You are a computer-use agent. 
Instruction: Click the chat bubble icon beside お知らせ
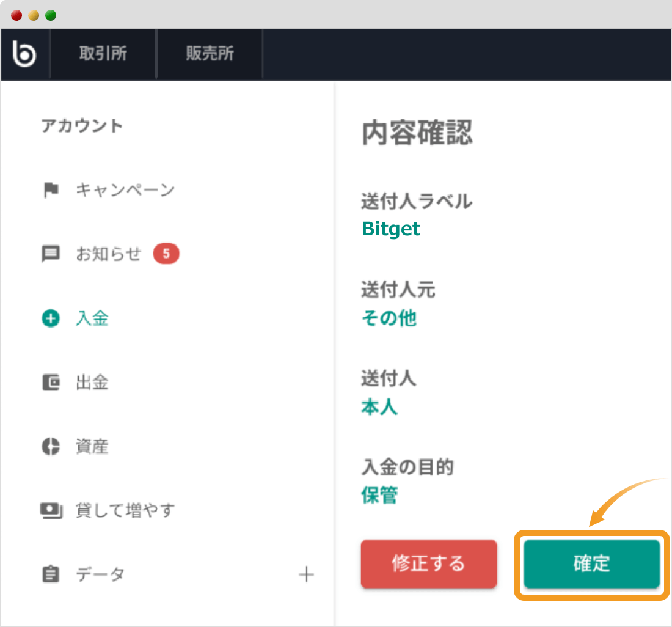(x=51, y=254)
